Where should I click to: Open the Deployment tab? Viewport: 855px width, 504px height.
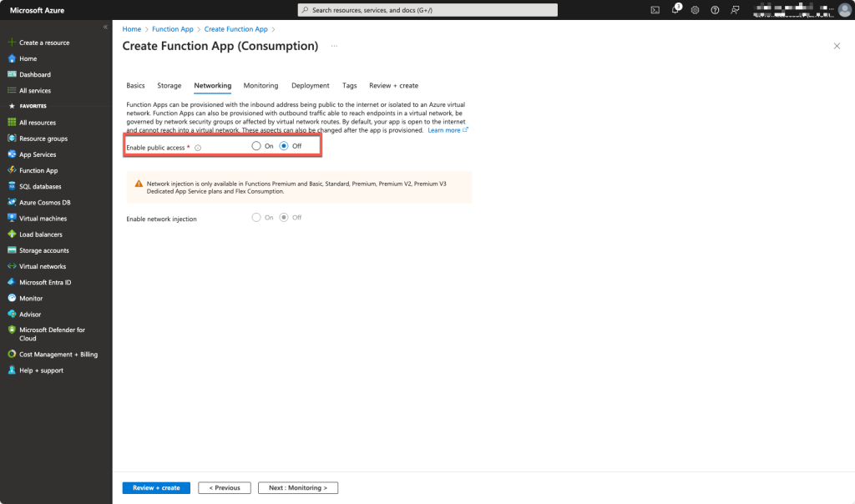click(x=311, y=86)
